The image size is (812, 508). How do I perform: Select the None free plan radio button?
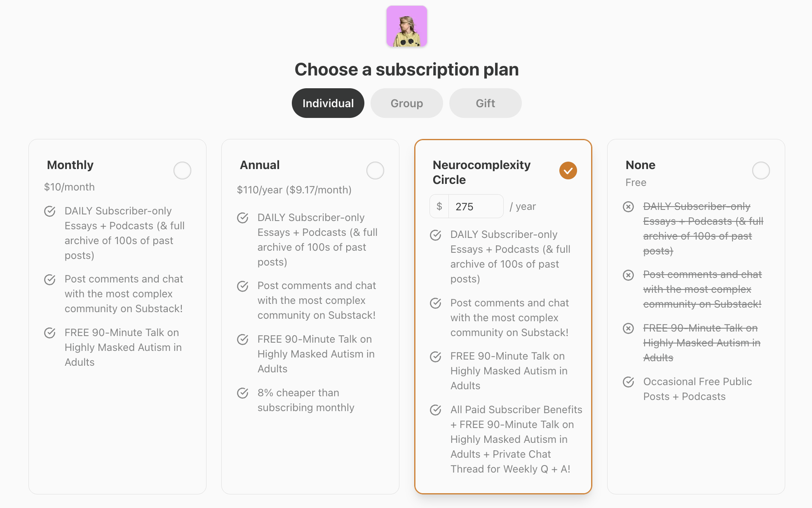tap(761, 170)
